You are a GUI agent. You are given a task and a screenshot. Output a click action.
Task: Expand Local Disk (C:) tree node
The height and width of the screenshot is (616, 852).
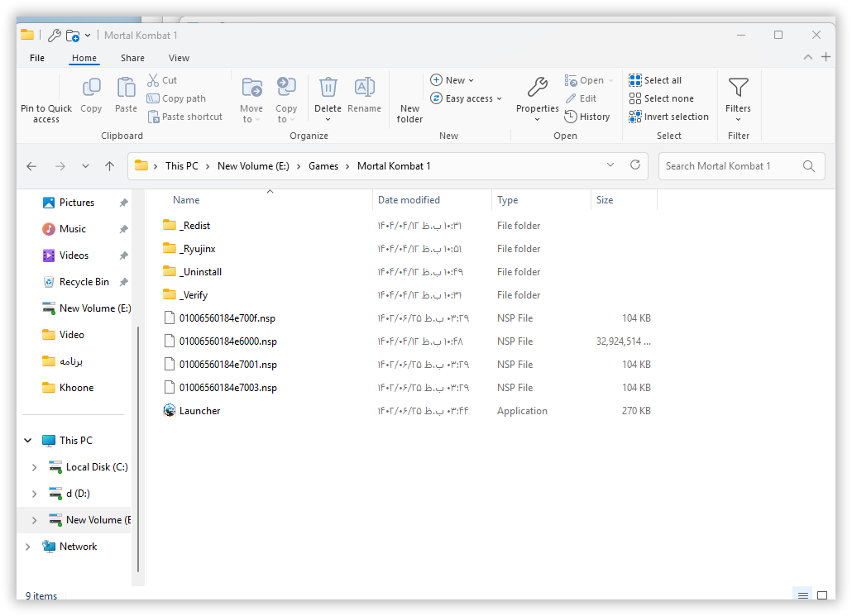point(34,467)
